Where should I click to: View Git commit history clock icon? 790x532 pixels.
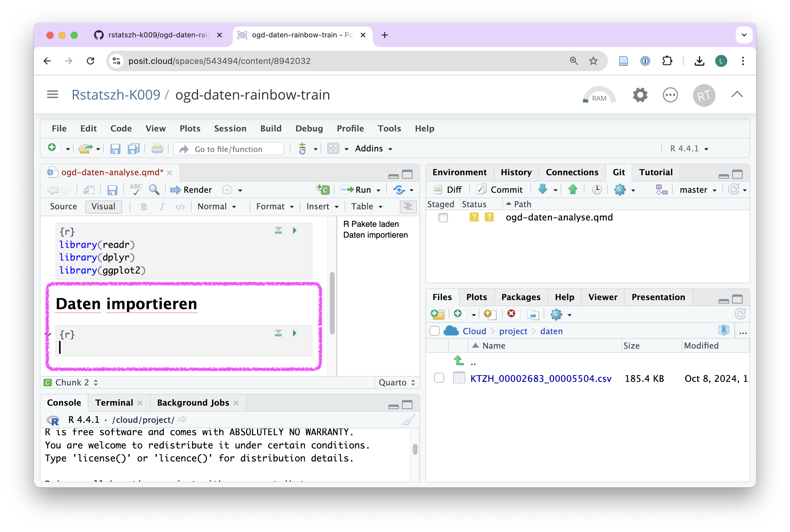[597, 189]
